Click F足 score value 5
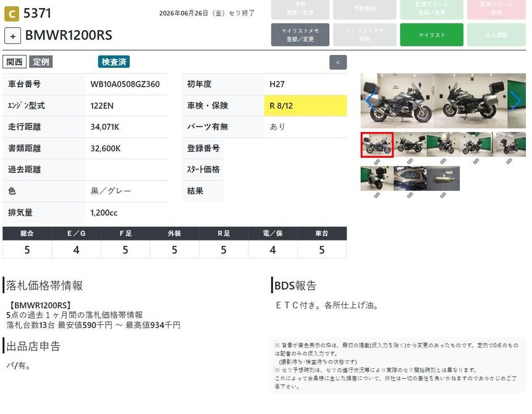Viewport: 532px width, 414px height. pos(125,250)
